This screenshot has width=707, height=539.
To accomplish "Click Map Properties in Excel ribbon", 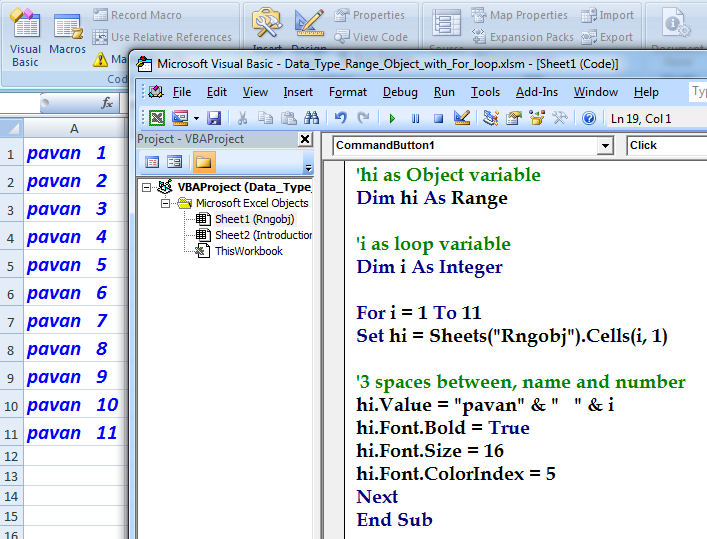I will pyautogui.click(x=519, y=15).
